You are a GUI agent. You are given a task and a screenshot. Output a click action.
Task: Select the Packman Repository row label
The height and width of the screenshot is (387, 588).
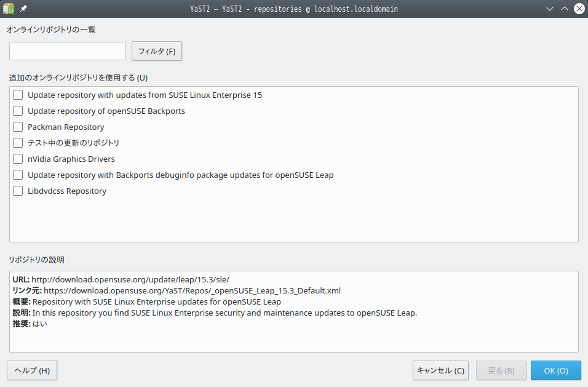pyautogui.click(x=66, y=127)
